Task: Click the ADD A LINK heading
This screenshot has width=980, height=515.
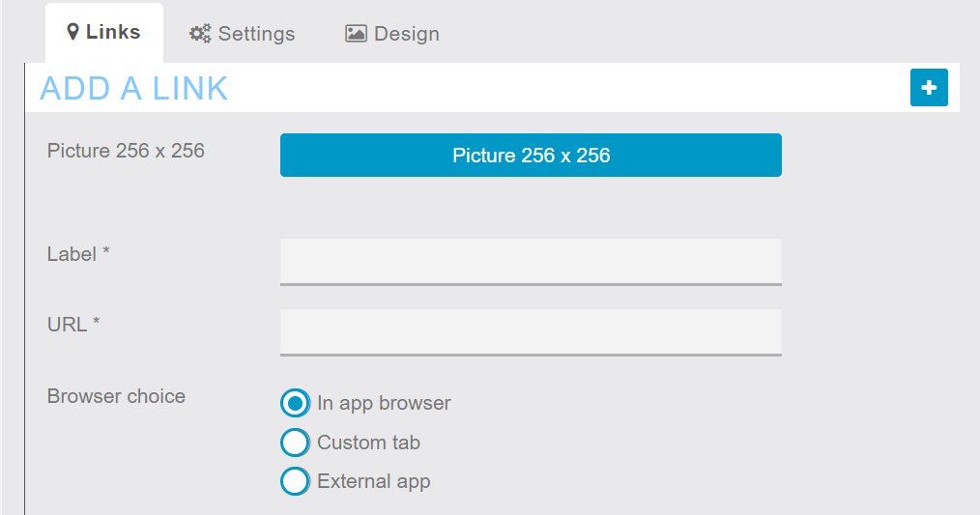Action: [x=134, y=88]
